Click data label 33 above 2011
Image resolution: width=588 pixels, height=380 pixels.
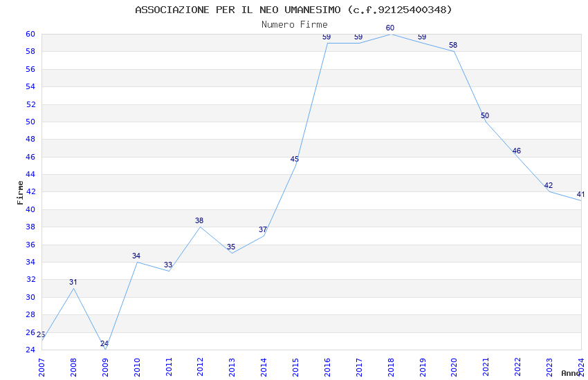[x=168, y=265]
